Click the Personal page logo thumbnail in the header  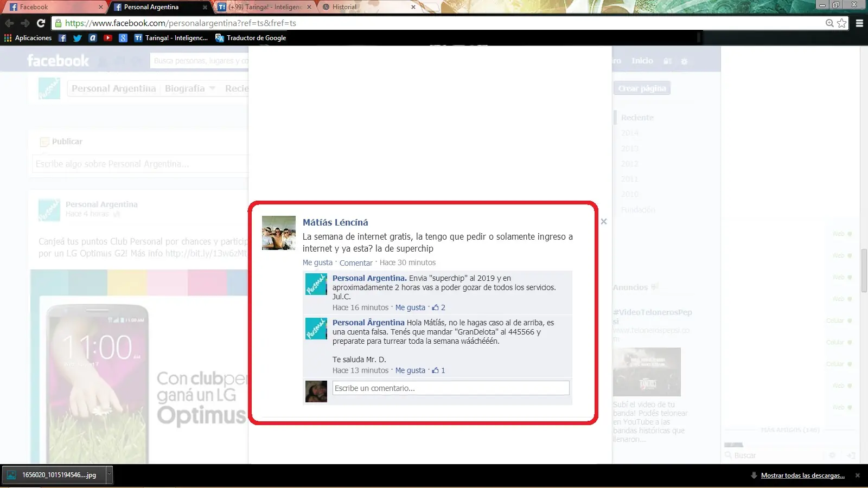49,88
